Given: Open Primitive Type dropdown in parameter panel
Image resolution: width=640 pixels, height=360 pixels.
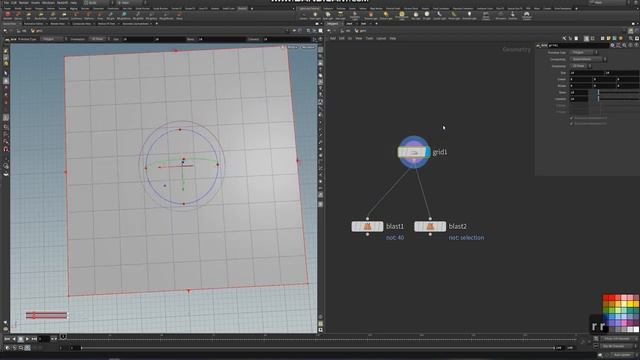Looking at the screenshot, I should [584, 52].
